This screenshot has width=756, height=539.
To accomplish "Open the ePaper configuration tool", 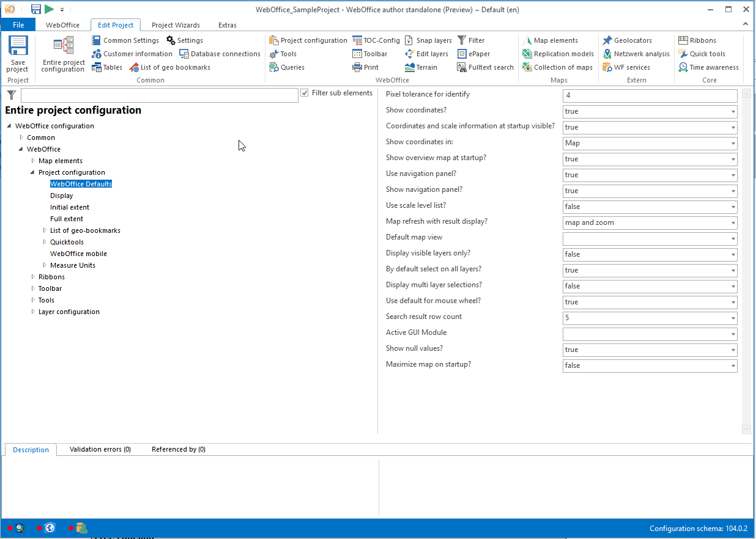I will [475, 53].
